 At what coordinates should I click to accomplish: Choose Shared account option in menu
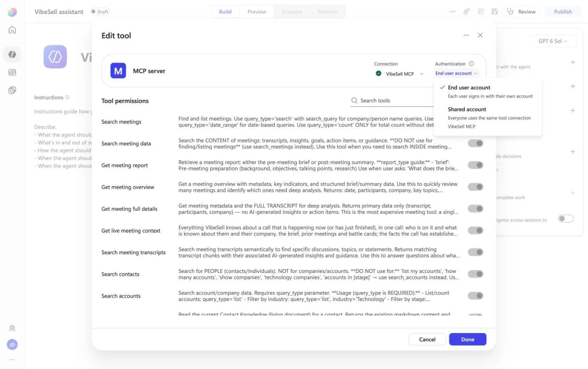pos(488,118)
